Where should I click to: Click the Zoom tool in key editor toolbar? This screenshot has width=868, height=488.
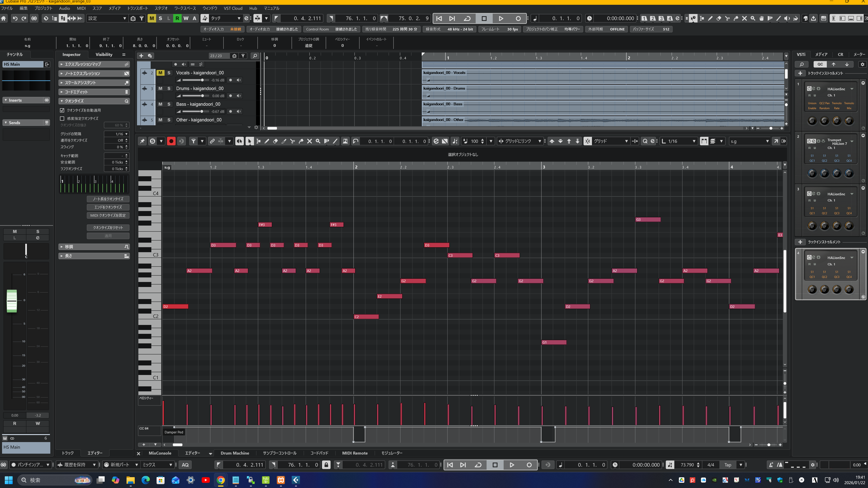[318, 141]
